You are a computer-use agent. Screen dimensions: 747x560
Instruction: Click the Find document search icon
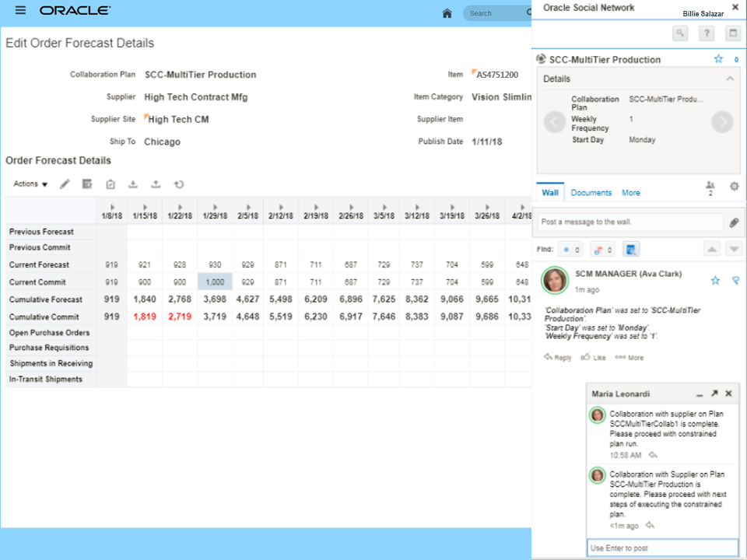[631, 249]
